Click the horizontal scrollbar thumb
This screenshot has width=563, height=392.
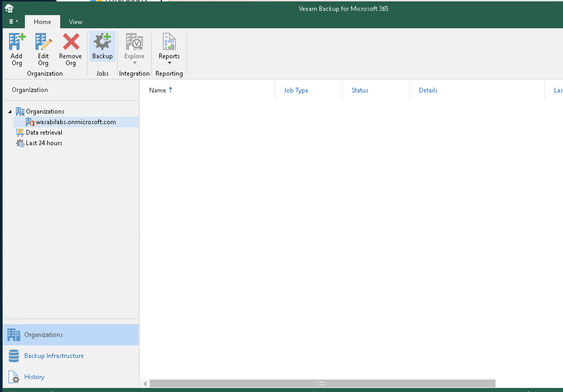(x=322, y=384)
